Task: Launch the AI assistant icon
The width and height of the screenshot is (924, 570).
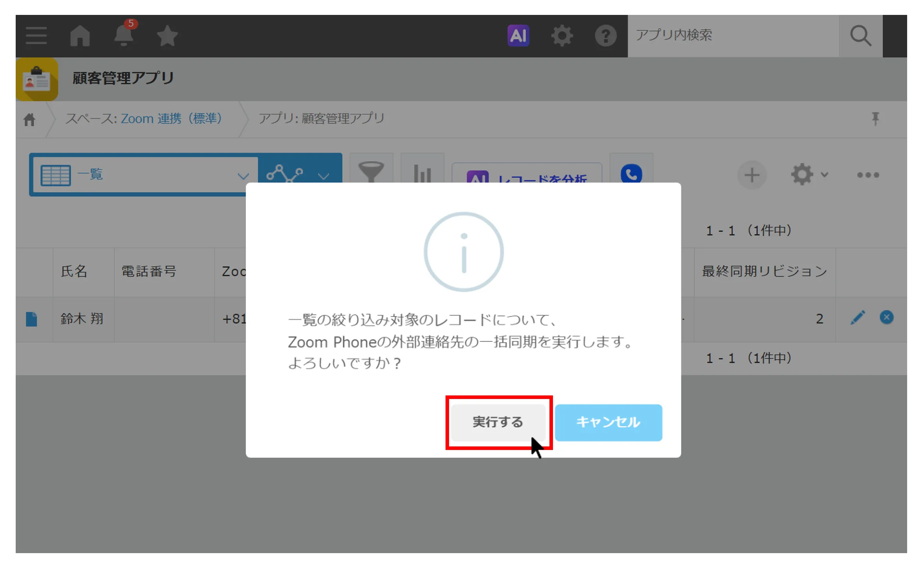Action: point(518,36)
